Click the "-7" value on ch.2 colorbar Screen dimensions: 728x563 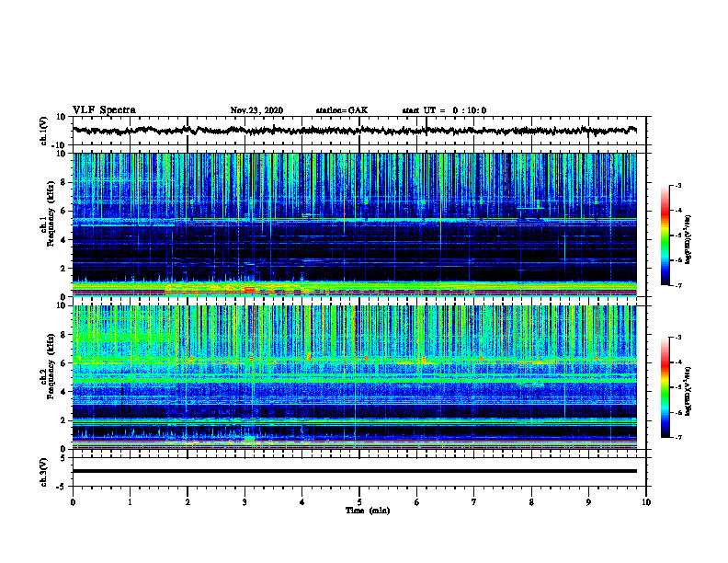[x=677, y=438]
